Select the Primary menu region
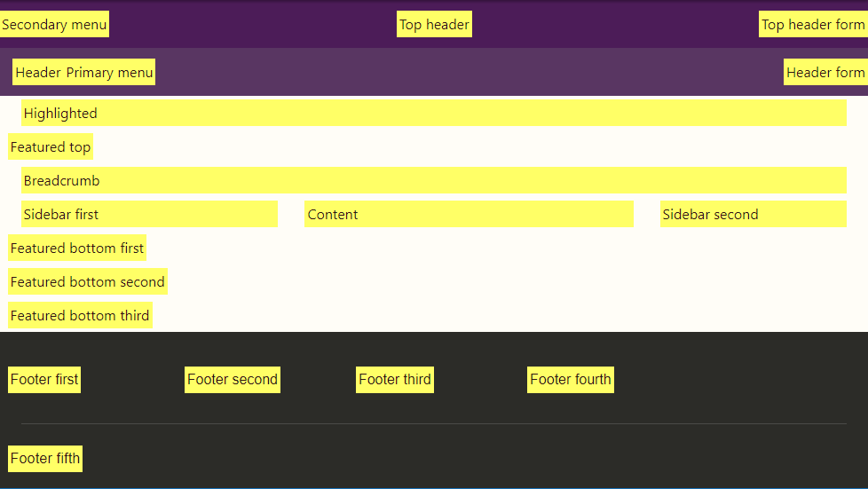The width and height of the screenshot is (868, 489). coord(109,72)
